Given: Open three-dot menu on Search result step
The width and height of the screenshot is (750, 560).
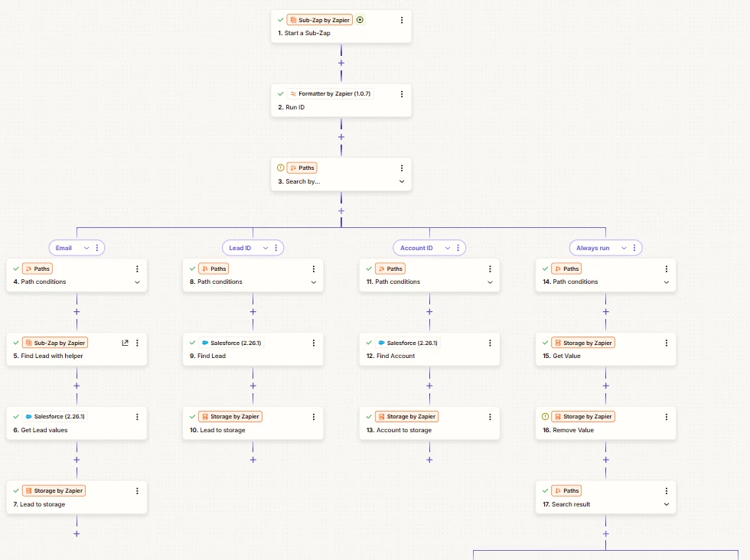Looking at the screenshot, I should [x=667, y=491].
